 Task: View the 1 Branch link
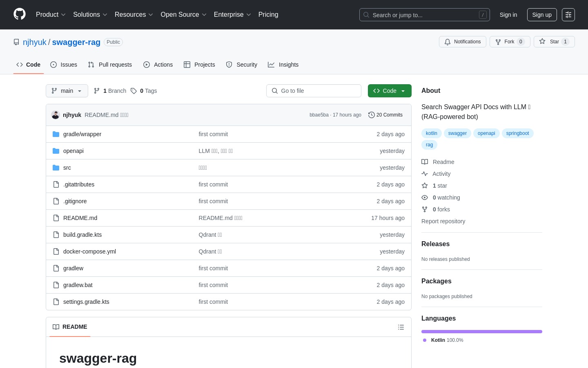(x=110, y=91)
